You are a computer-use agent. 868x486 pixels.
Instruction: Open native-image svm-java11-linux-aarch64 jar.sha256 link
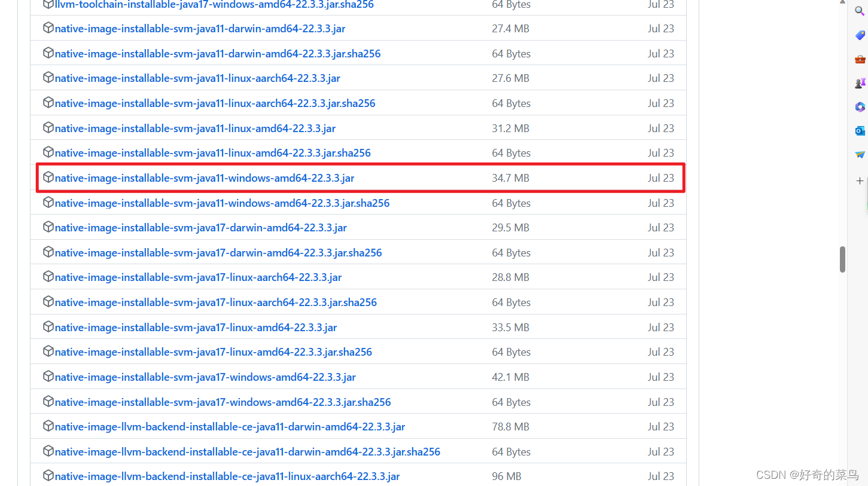[x=215, y=103]
